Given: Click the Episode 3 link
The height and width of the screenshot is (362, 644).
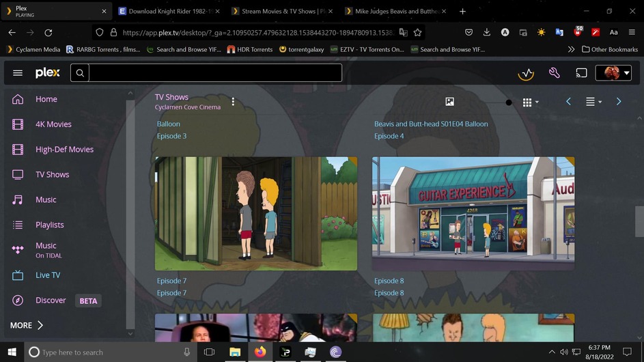Looking at the screenshot, I should (171, 136).
